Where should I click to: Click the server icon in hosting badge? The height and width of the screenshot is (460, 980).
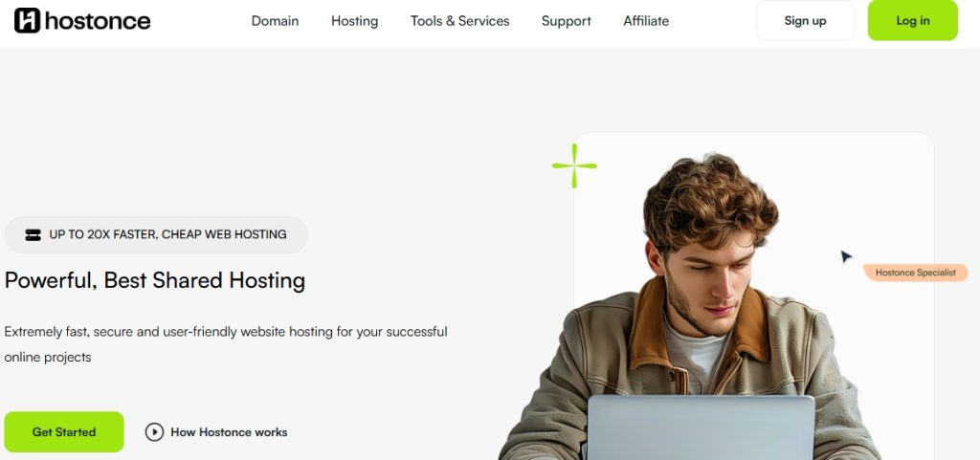(x=33, y=234)
